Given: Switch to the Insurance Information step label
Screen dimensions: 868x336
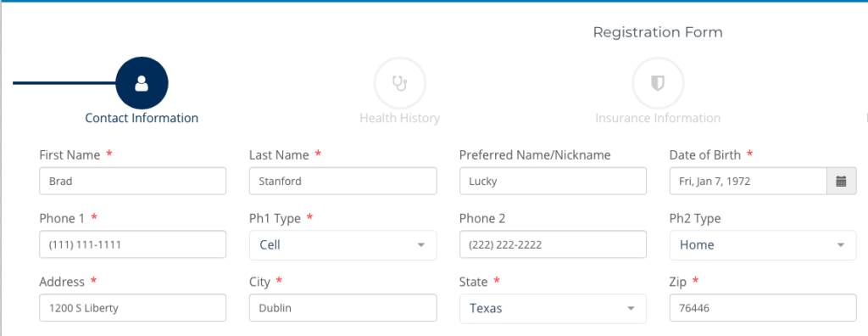Looking at the screenshot, I should tap(658, 118).
